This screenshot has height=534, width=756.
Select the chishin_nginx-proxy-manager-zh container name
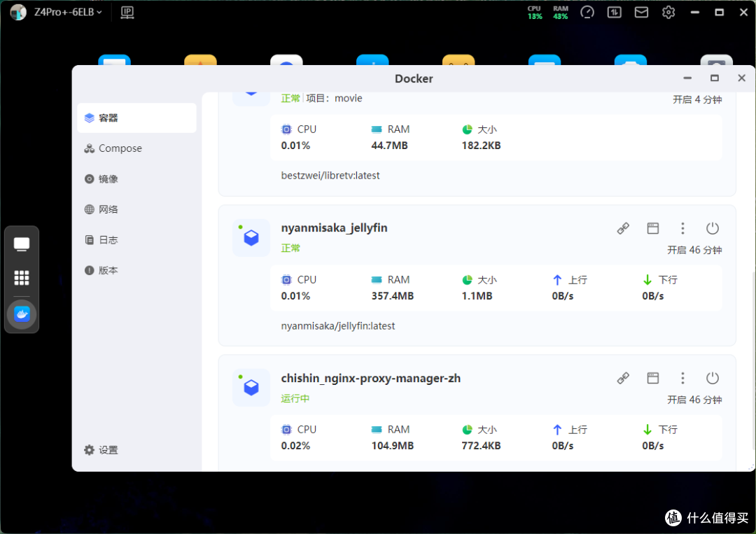click(x=371, y=379)
